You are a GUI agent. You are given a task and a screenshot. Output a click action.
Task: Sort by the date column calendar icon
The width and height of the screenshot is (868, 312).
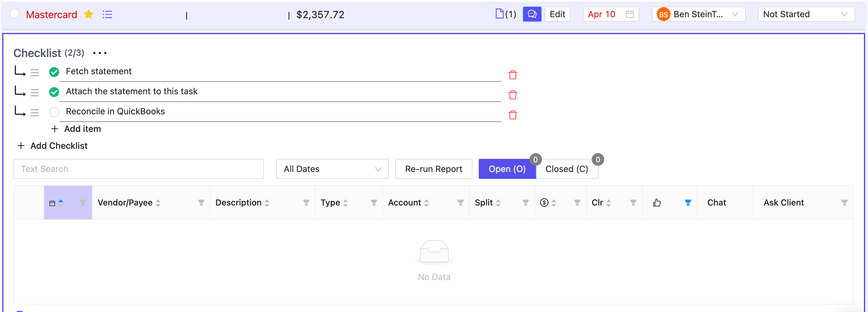click(x=52, y=203)
